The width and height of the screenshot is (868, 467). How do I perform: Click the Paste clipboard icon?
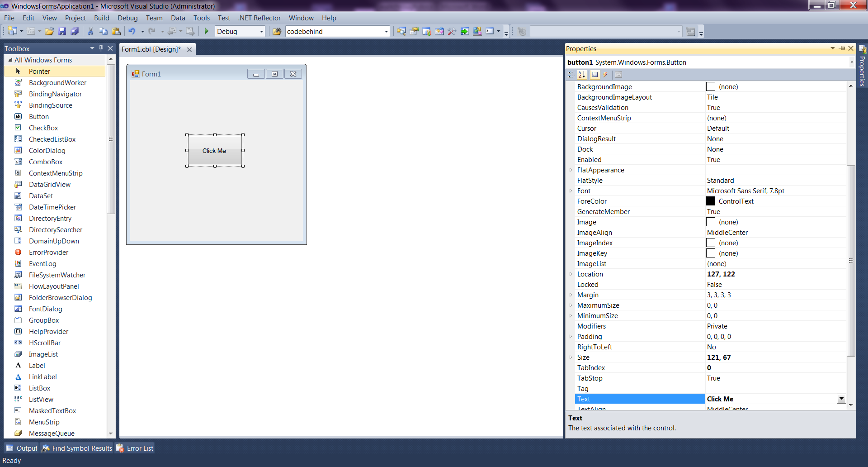coord(116,31)
